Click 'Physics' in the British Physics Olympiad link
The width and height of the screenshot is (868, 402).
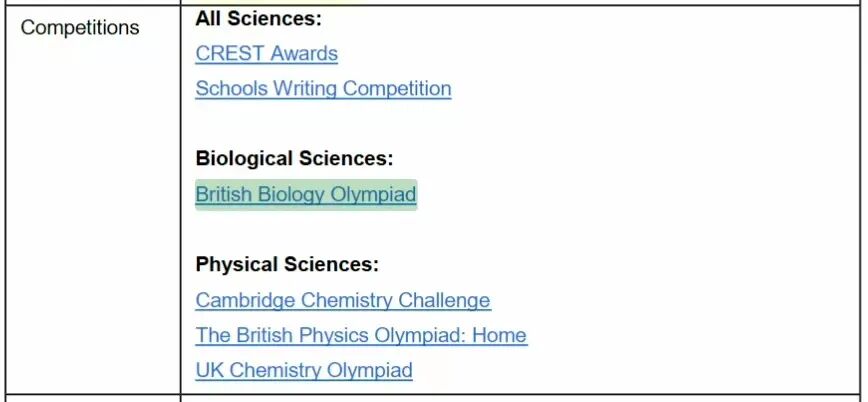[x=334, y=335]
